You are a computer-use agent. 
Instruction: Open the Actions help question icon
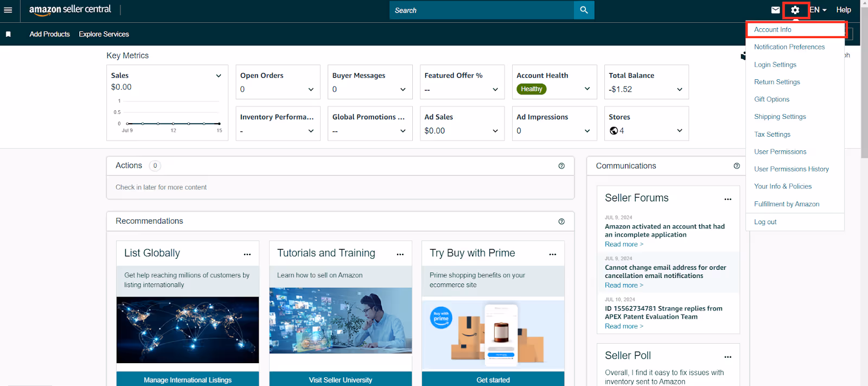tap(561, 166)
